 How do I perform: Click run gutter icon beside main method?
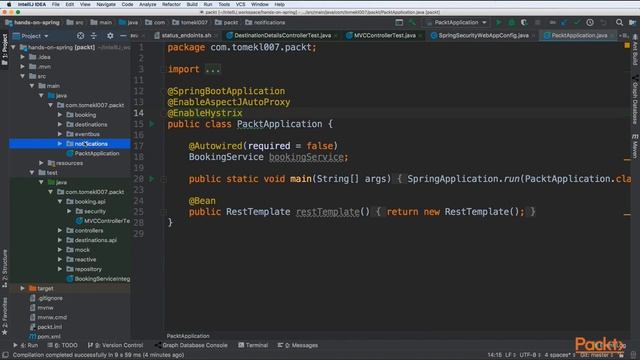pos(152,179)
